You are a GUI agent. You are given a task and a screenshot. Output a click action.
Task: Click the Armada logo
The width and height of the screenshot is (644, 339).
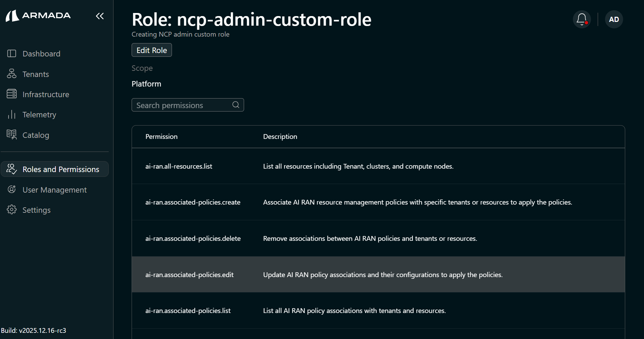point(38,16)
